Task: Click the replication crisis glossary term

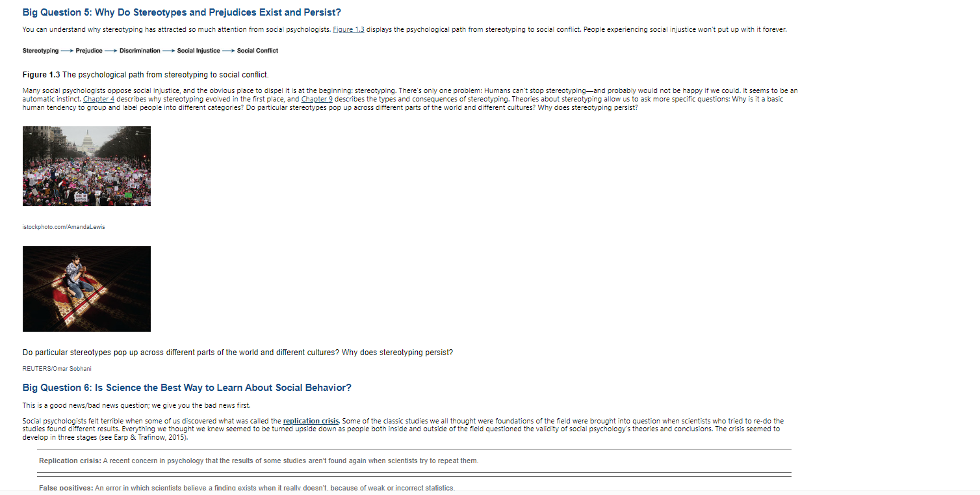Action: pyautogui.click(x=311, y=421)
